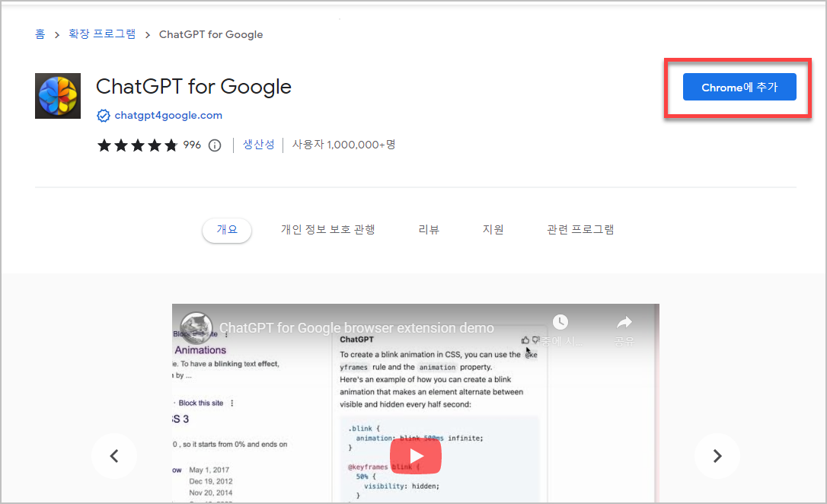Switch to 개인 정보 보호 관행 tab
The image size is (827, 504).
[x=327, y=229]
